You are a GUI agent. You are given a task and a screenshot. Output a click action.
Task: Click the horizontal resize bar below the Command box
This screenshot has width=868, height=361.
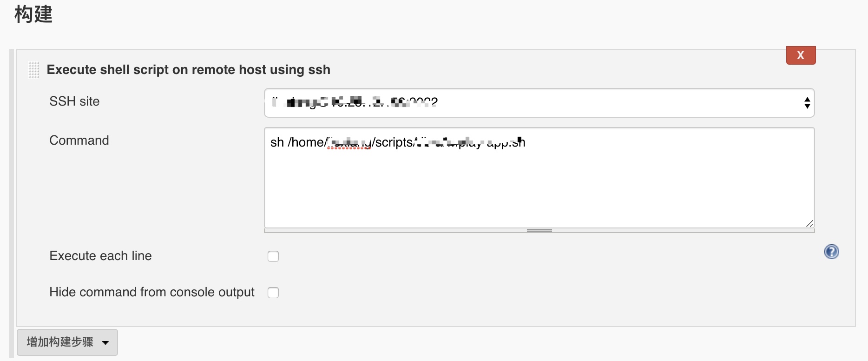[539, 231]
